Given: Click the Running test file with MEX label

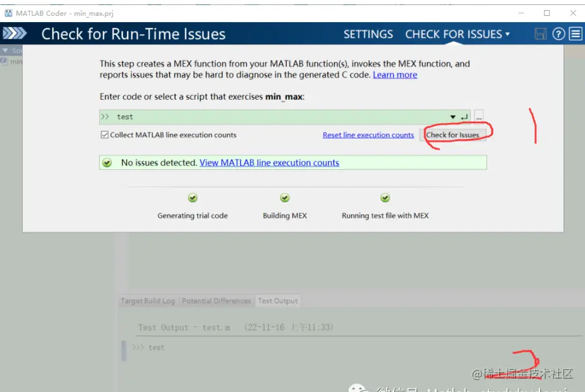Looking at the screenshot, I should pos(385,216).
